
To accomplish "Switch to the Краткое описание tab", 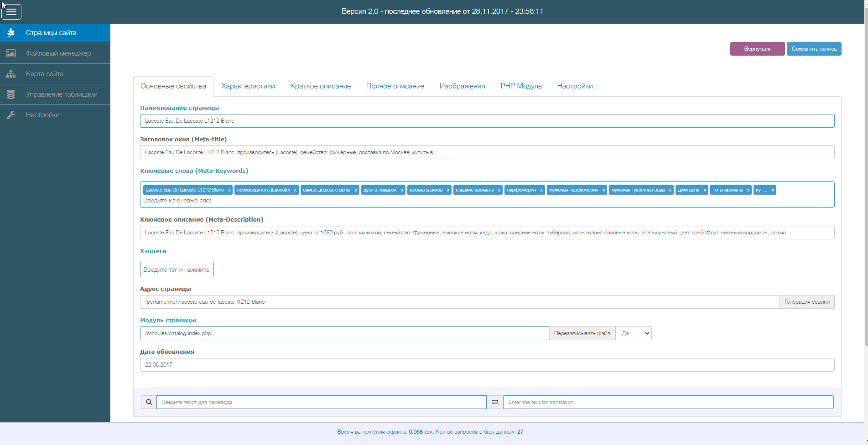I will pyautogui.click(x=321, y=86).
